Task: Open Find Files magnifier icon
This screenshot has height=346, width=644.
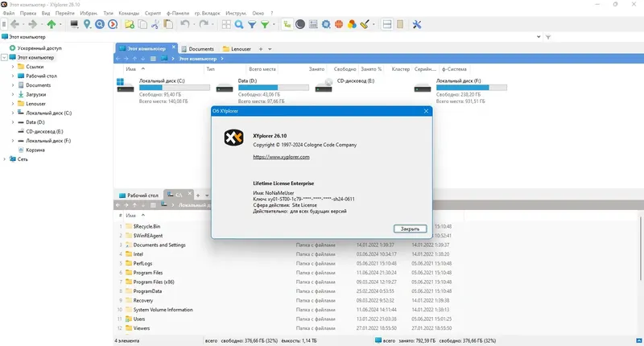Action: pos(238,25)
